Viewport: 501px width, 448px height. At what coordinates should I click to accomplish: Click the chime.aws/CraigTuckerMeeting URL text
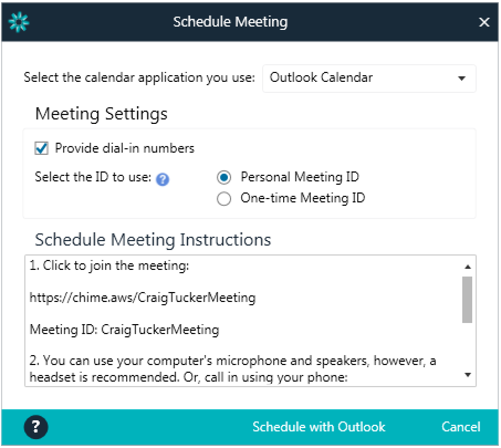click(143, 298)
